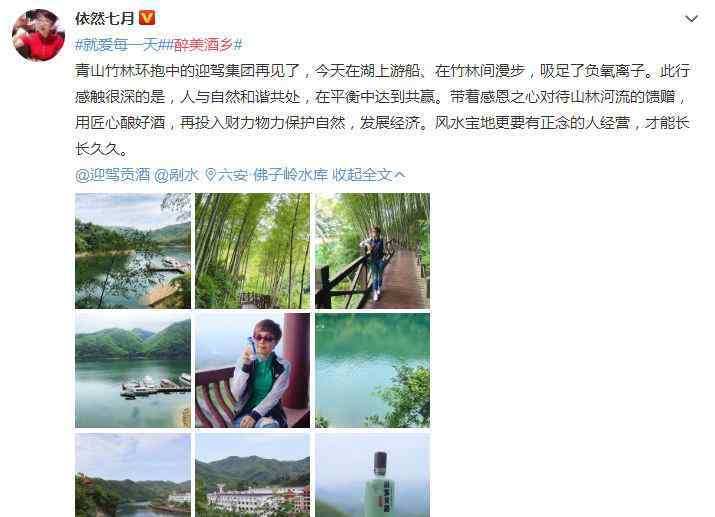This screenshot has height=517, width=715.
Task: Open lake view photo with tree branches
Action: point(133,251)
